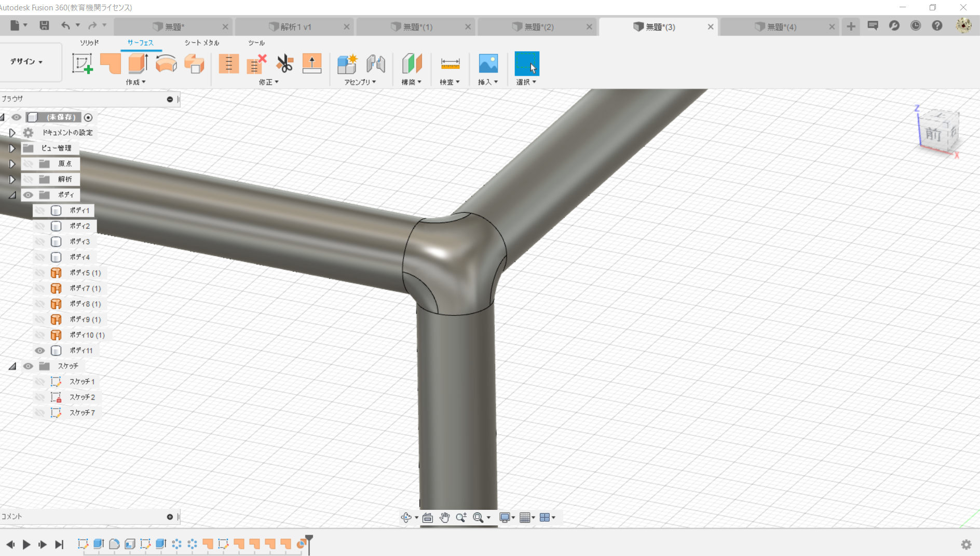Click the ViewCube front face
Viewport: 980px width, 556px height.
(934, 134)
